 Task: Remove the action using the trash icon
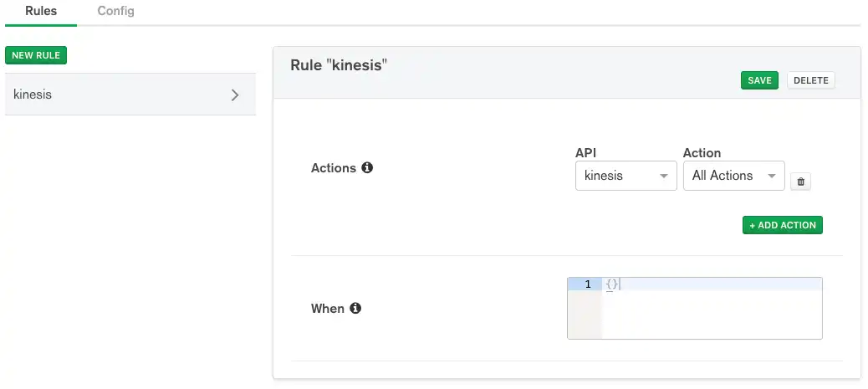pos(799,182)
